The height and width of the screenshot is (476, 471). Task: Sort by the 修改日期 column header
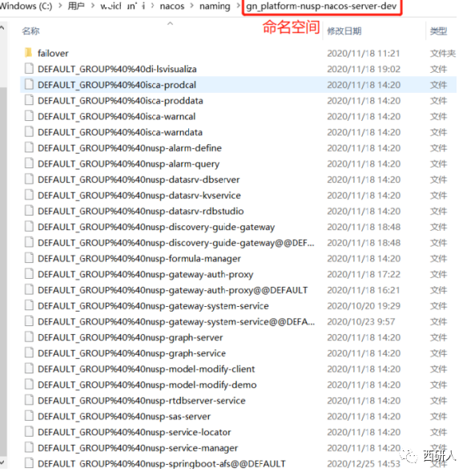(344, 31)
